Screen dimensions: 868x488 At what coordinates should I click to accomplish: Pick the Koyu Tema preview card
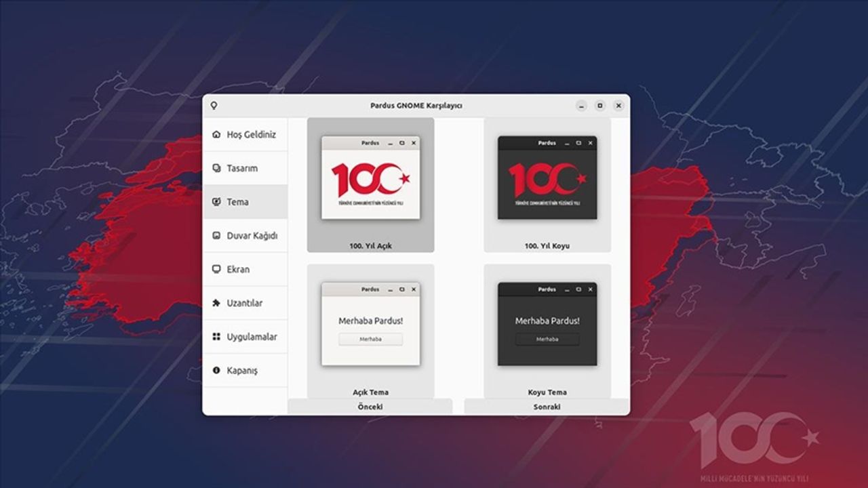[547, 331]
